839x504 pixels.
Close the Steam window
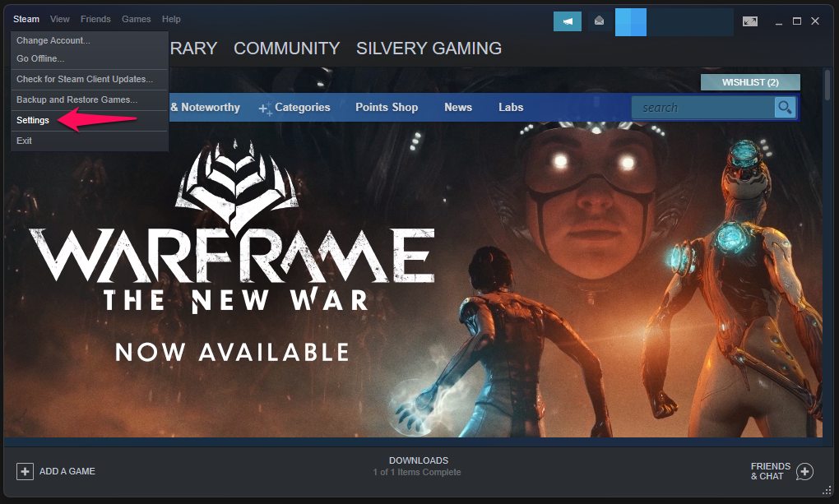pyautogui.click(x=815, y=21)
